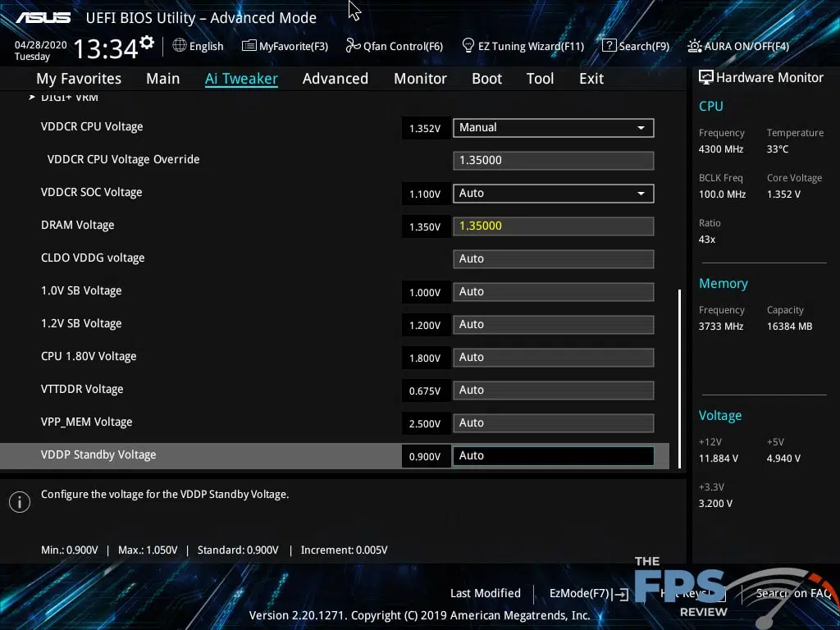Click the VPP_MEM Voltage Auto field
The image size is (840, 630).
[554, 422]
